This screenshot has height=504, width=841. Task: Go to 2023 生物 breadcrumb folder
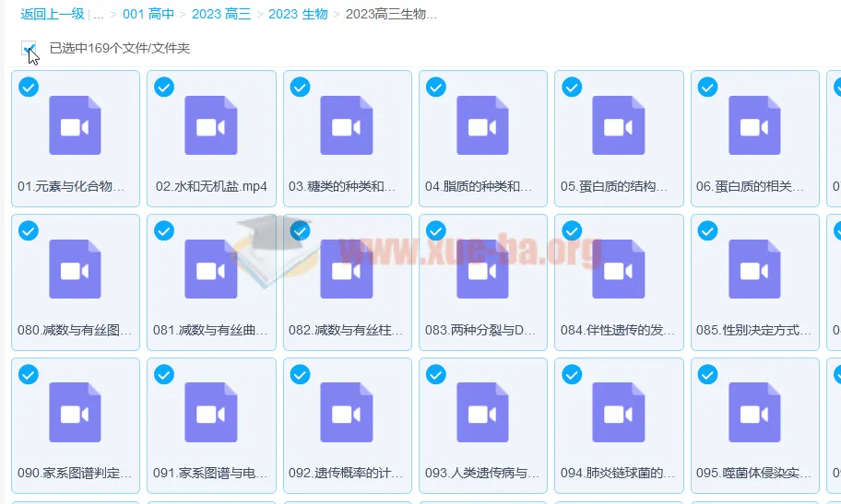coord(298,14)
